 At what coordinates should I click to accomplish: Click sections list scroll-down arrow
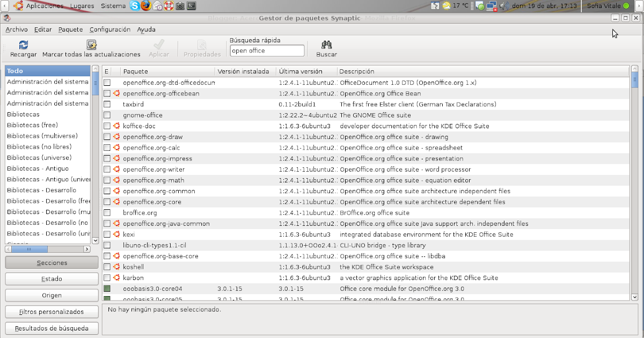[96, 240]
